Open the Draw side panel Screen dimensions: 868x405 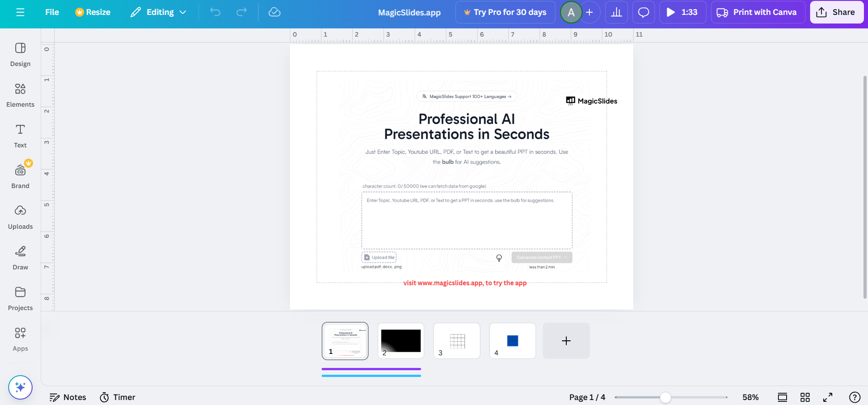point(20,258)
